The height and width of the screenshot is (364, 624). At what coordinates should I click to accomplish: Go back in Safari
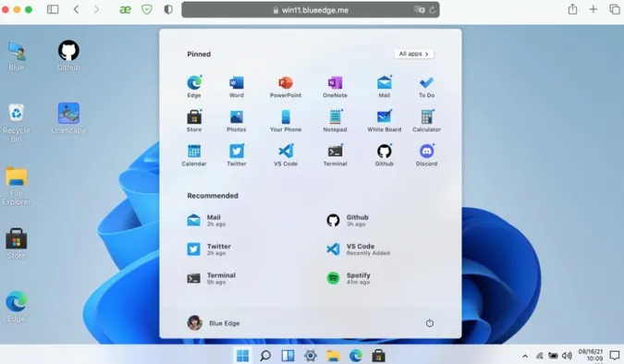coord(77,9)
